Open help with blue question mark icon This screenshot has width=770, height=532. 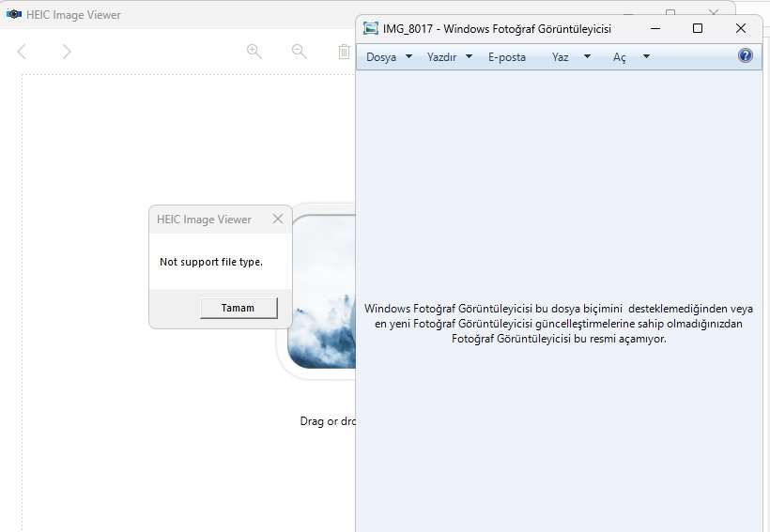point(746,56)
